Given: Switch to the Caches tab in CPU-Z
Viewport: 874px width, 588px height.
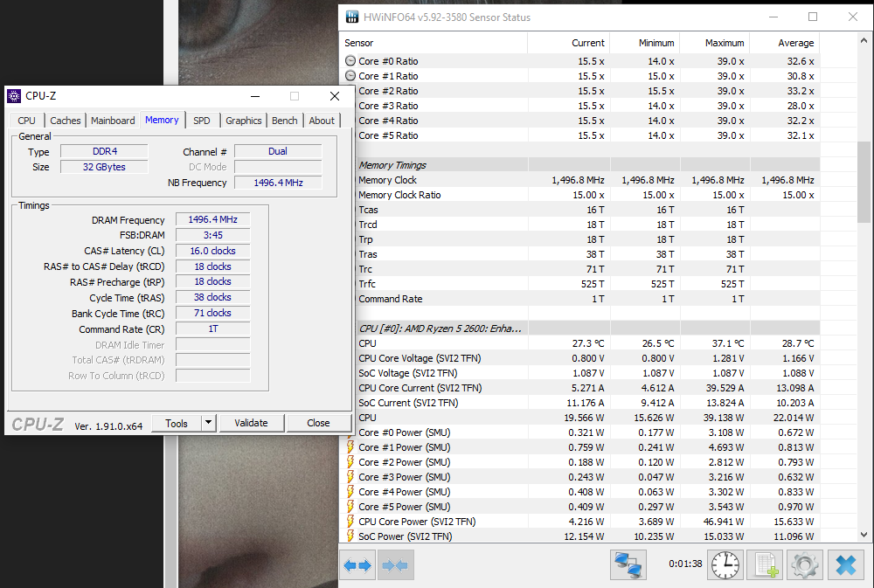Looking at the screenshot, I should (66, 121).
